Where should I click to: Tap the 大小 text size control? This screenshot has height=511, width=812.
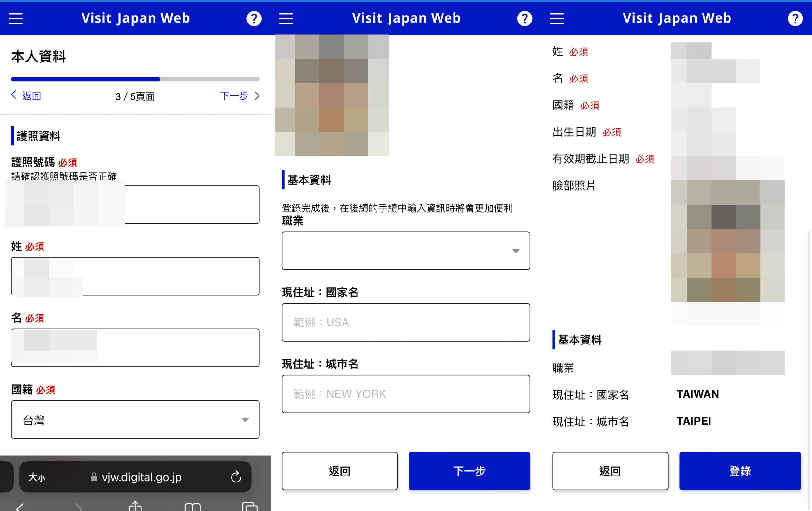36,477
